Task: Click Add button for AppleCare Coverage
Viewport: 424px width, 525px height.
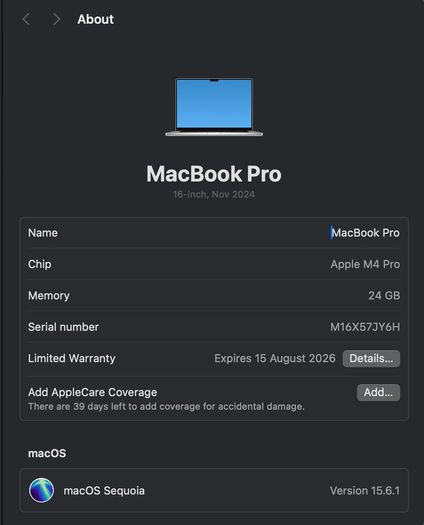Action: click(378, 392)
